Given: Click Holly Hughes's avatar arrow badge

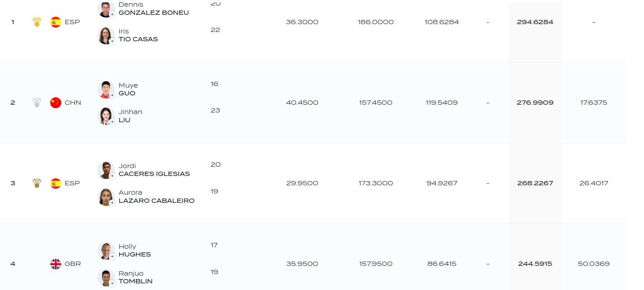Looking at the screenshot, I should click(112, 257).
